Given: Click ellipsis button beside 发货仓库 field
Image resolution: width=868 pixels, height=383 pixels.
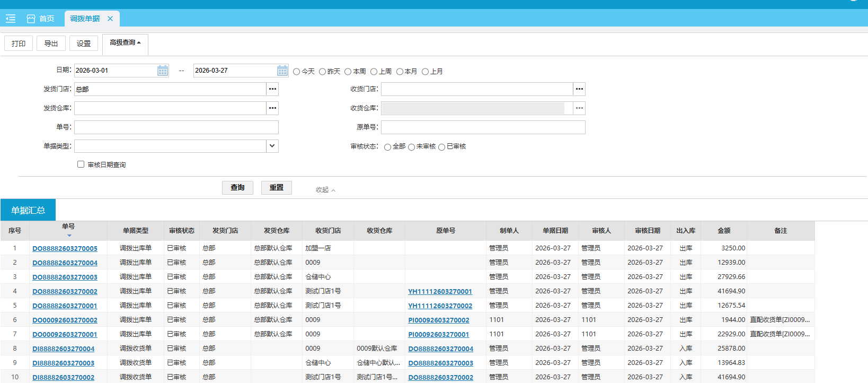Looking at the screenshot, I should tap(272, 108).
